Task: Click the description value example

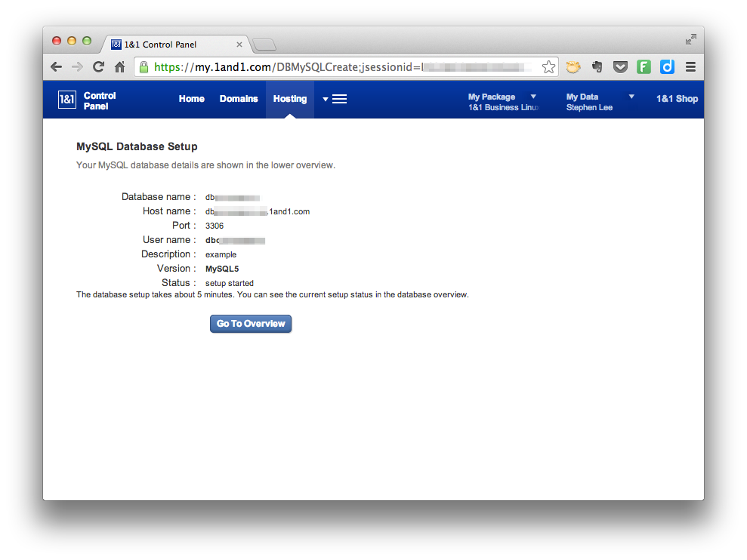Action: click(x=221, y=255)
